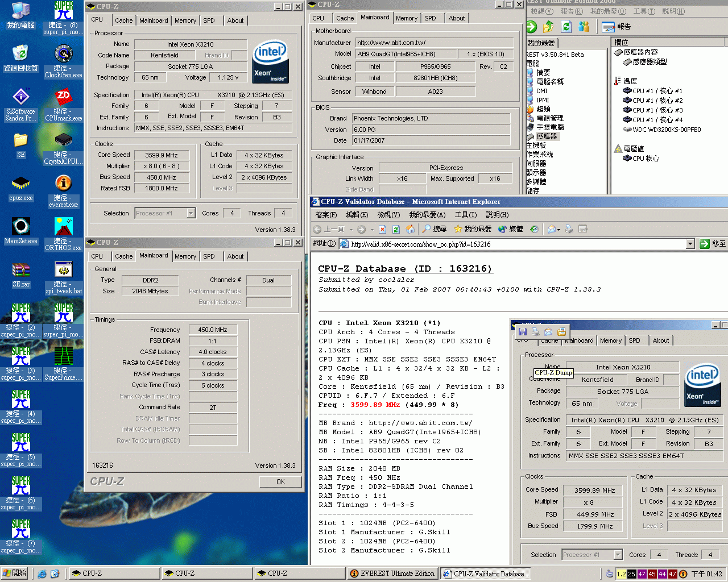This screenshot has width=728, height=582.
Task: Launch the everest.exe shortcut icon
Action: tap(63, 191)
